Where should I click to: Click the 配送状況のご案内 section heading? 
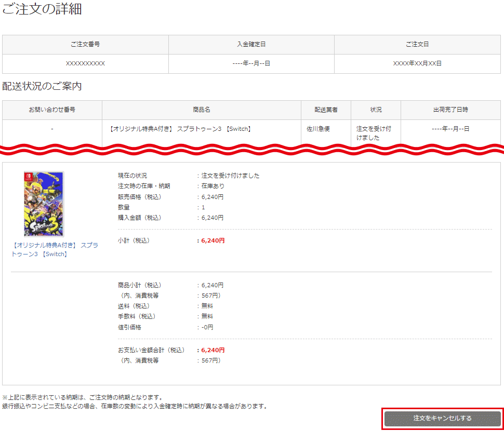(x=42, y=86)
